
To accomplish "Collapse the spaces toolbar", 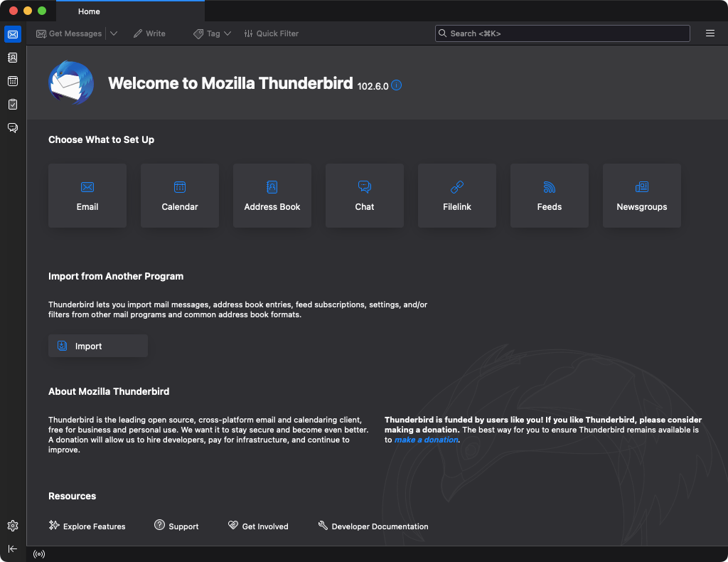I will click(13, 548).
